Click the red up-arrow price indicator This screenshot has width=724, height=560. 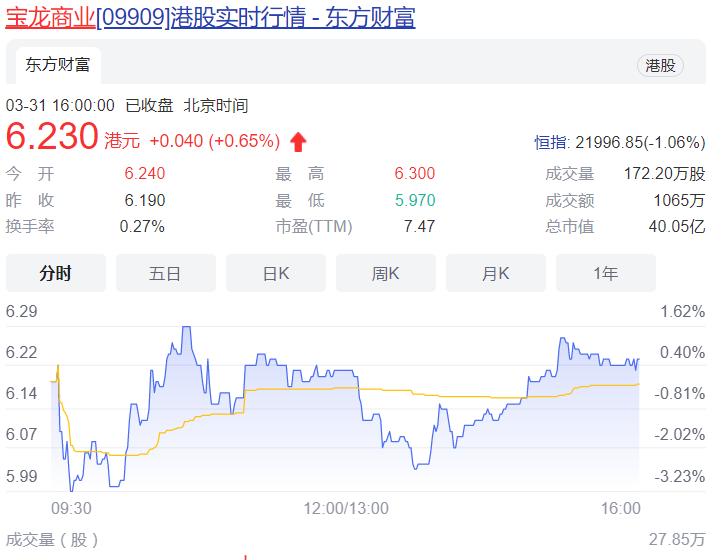point(298,141)
